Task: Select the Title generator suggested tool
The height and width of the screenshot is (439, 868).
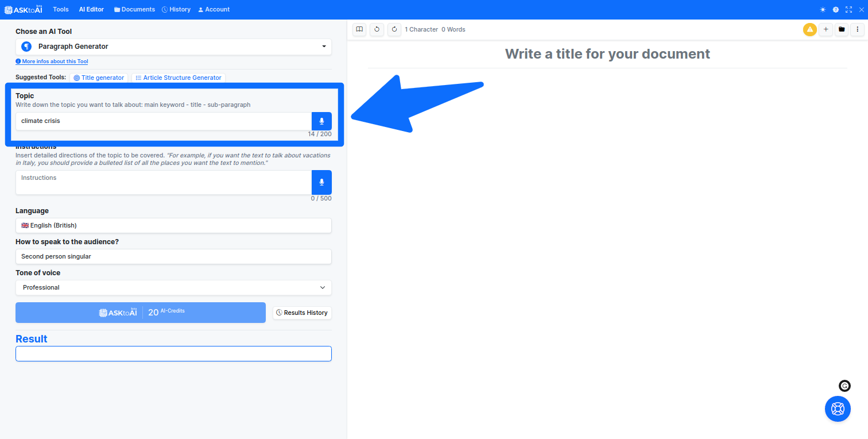Action: tap(99, 78)
